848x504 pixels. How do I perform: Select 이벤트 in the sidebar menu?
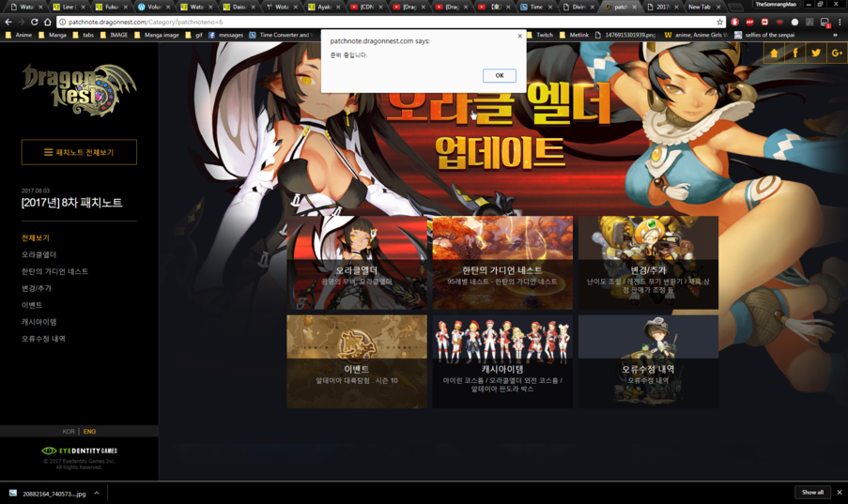tap(32, 305)
